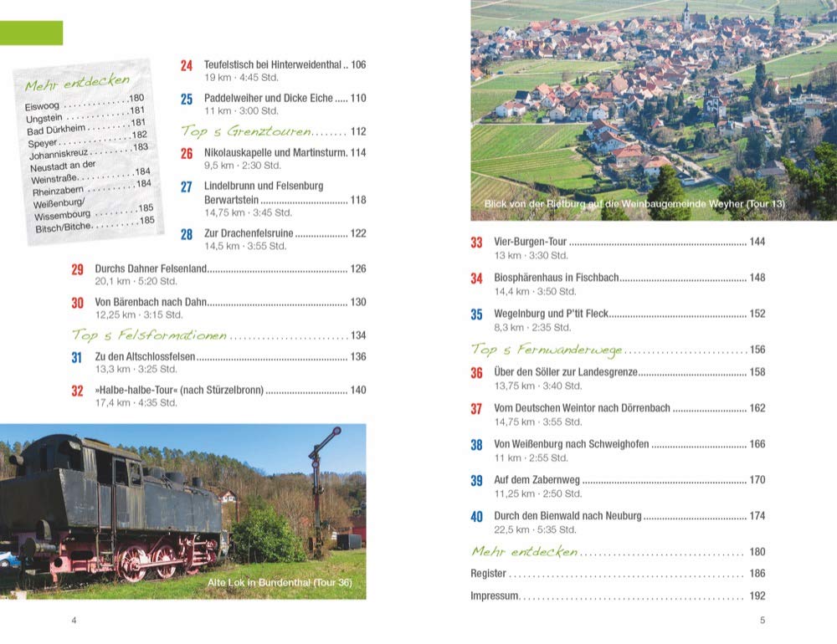Open tour 25 Paddelweiher und Dicke Eiche

tap(276, 98)
